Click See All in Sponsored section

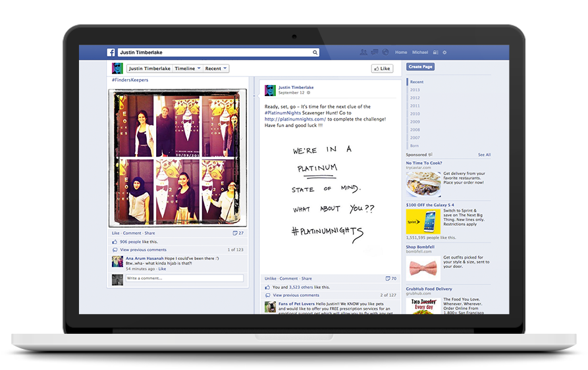484,155
